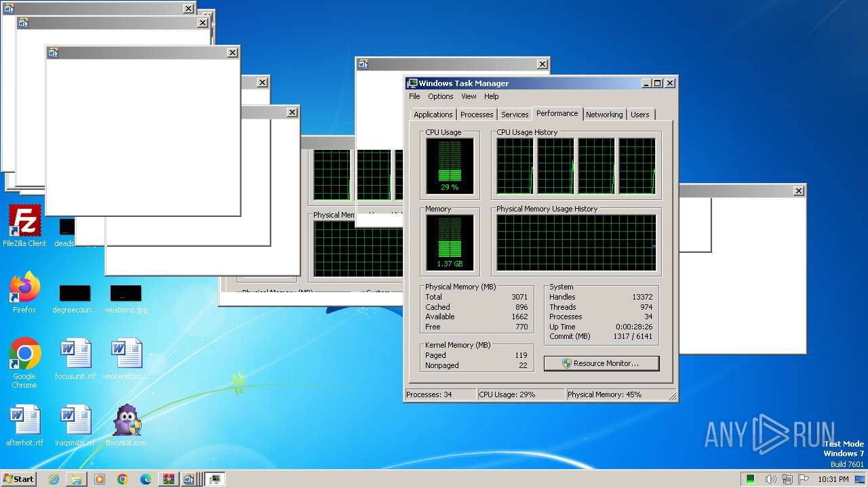
Task: Click the taskbar clock showing 10:31 PM
Action: (x=833, y=479)
